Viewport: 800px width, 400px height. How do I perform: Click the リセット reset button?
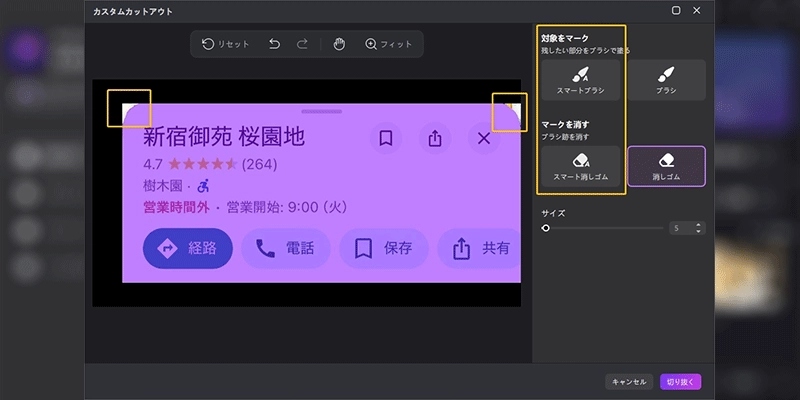226,44
